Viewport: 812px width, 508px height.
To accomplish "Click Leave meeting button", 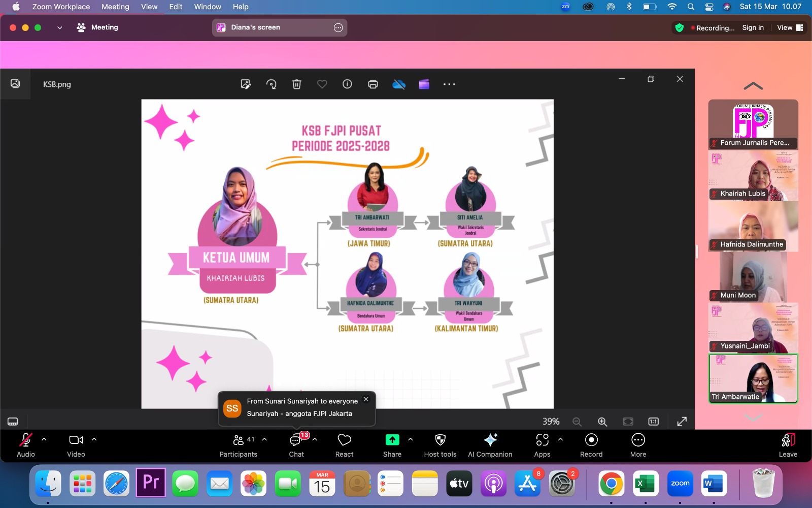I will coord(788,445).
